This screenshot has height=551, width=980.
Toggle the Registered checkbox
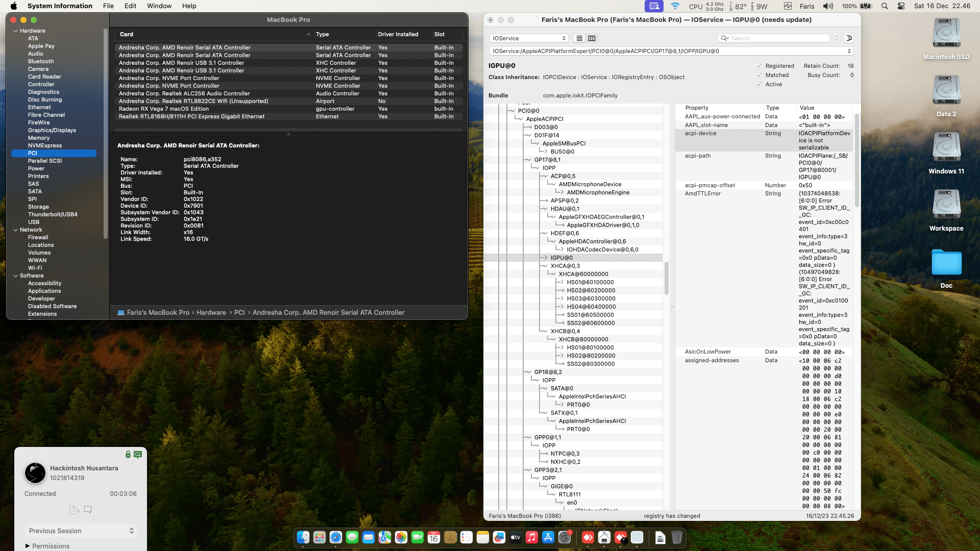click(x=759, y=66)
